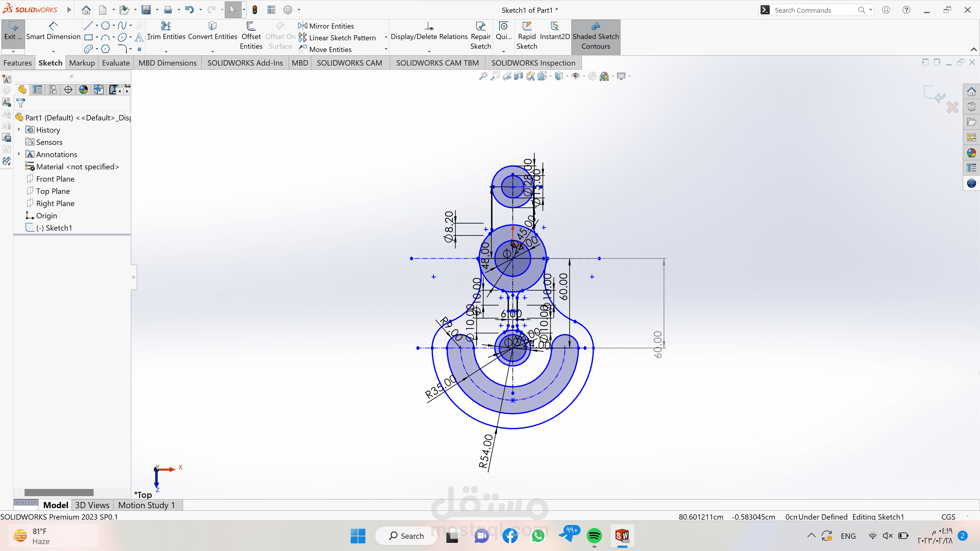Image resolution: width=980 pixels, height=551 pixels.
Task: Click the Offset Entities tool
Action: [x=251, y=36]
